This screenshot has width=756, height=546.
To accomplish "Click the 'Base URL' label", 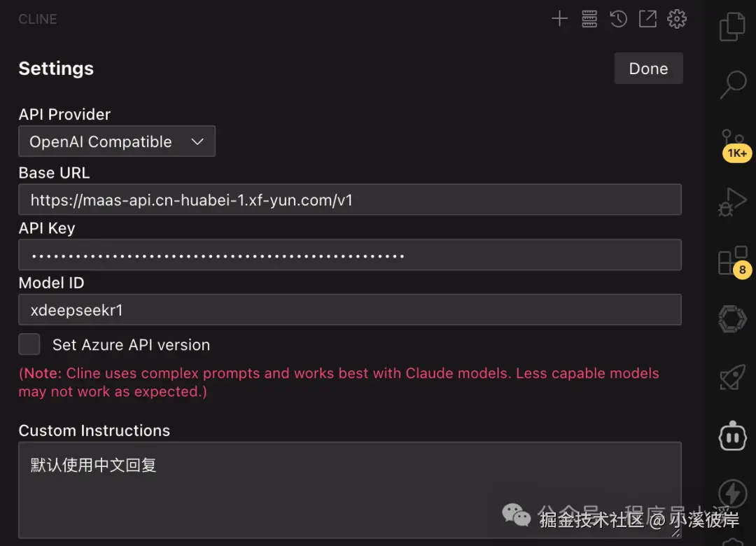I will [x=54, y=173].
